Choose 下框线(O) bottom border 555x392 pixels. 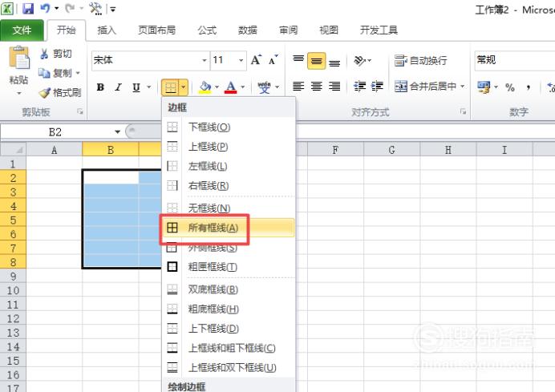click(229, 127)
